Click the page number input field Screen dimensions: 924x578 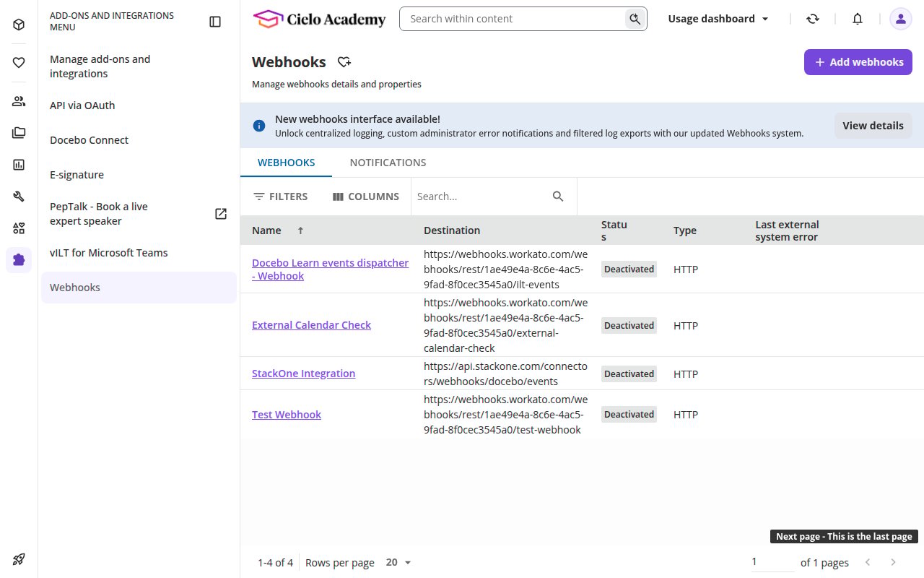(772, 562)
